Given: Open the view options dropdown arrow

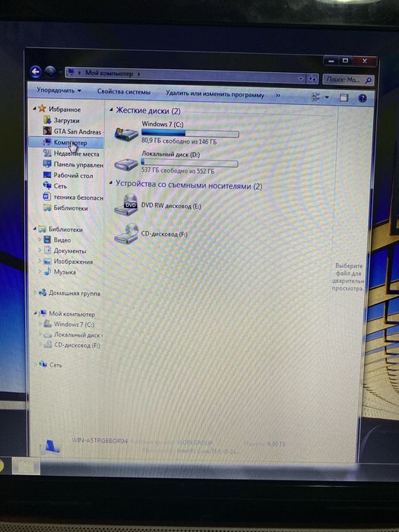Looking at the screenshot, I should [327, 97].
